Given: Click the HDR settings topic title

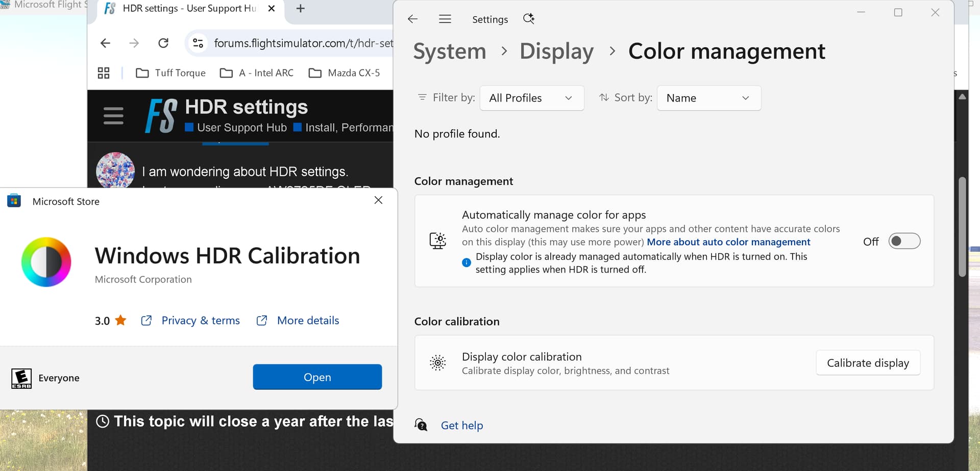Looking at the screenshot, I should [246, 107].
